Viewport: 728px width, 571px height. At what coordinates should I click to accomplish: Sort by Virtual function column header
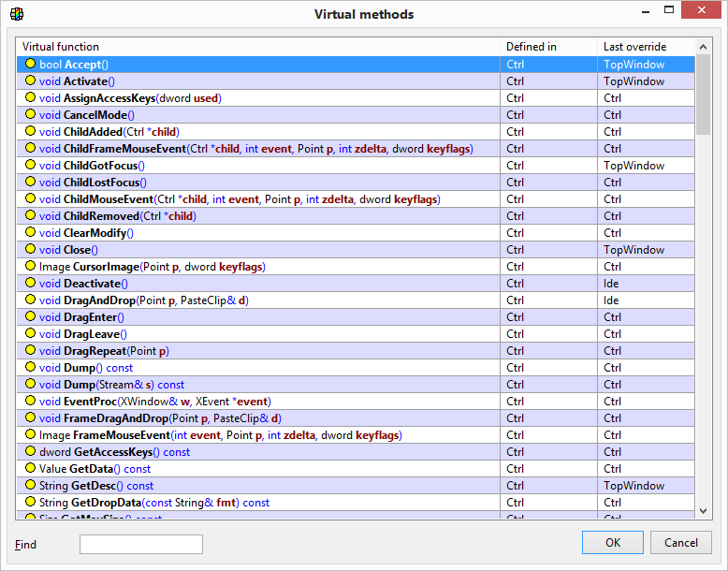pos(258,47)
